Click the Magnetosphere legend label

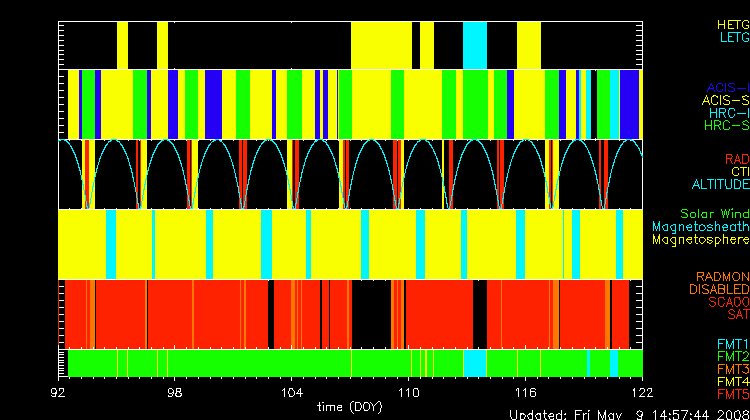click(700, 240)
